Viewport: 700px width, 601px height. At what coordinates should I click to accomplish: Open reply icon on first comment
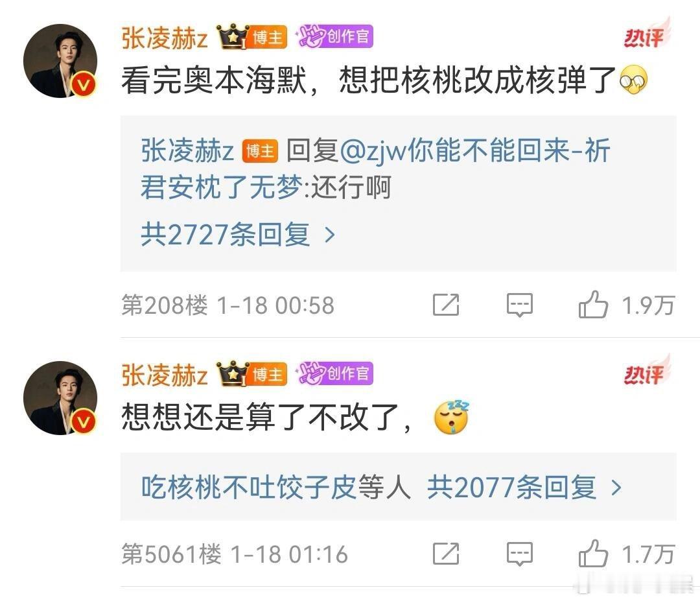(x=520, y=305)
